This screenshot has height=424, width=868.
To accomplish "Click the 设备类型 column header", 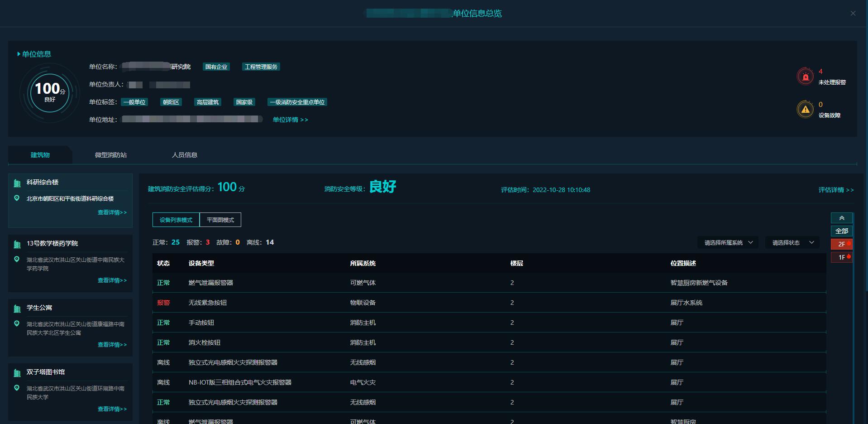I will point(201,263).
